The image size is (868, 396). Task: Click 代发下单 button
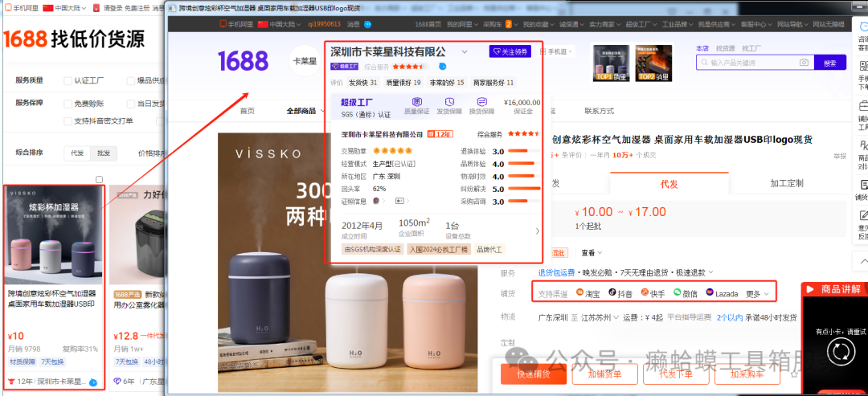pos(676,374)
